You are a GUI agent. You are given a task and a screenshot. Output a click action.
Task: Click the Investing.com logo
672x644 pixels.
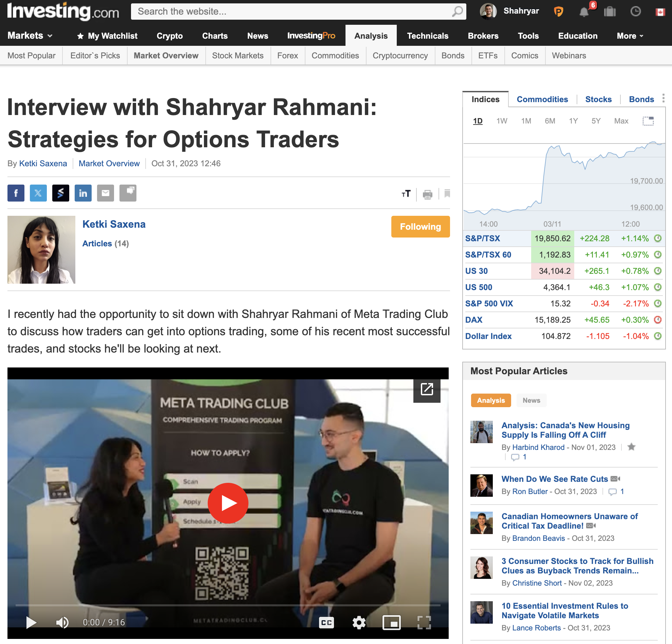pos(63,11)
